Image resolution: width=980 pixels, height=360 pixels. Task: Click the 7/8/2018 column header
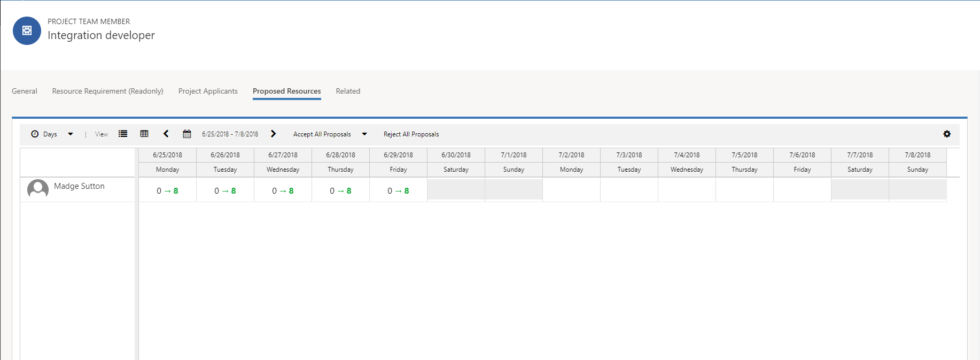coord(917,155)
